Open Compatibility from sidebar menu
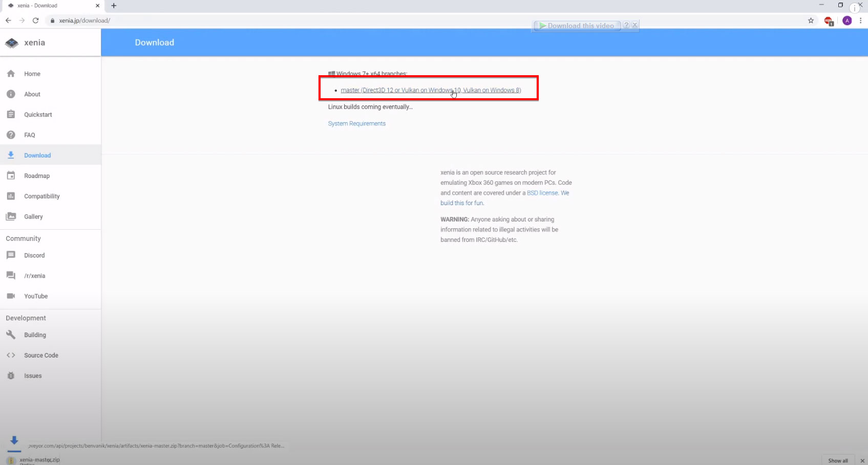Screen dimensions: 868x465 pos(42,196)
